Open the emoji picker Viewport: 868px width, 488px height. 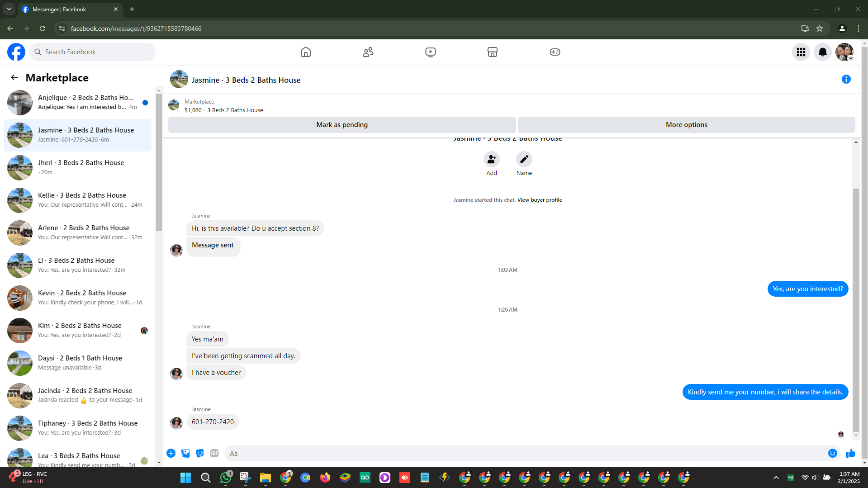click(x=833, y=453)
